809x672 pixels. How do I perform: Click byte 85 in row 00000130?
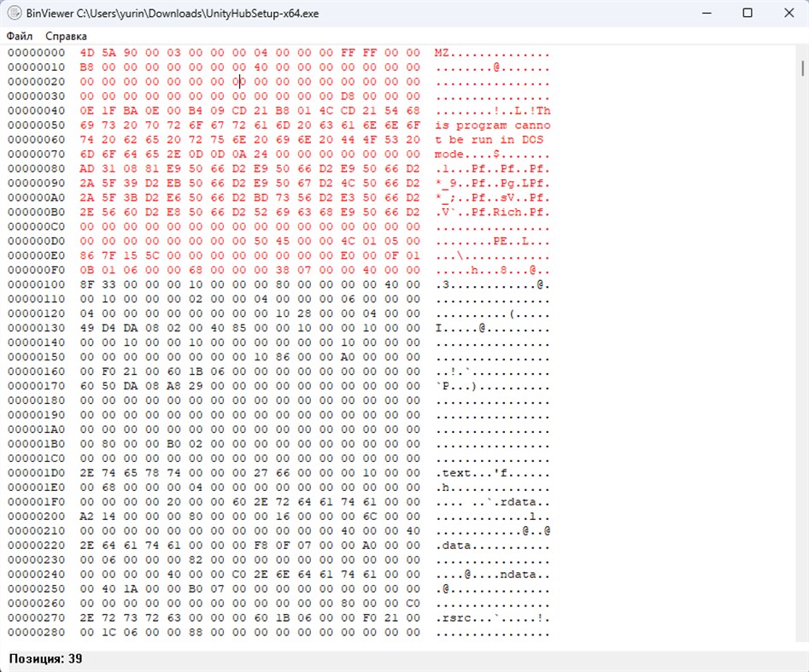coord(239,328)
